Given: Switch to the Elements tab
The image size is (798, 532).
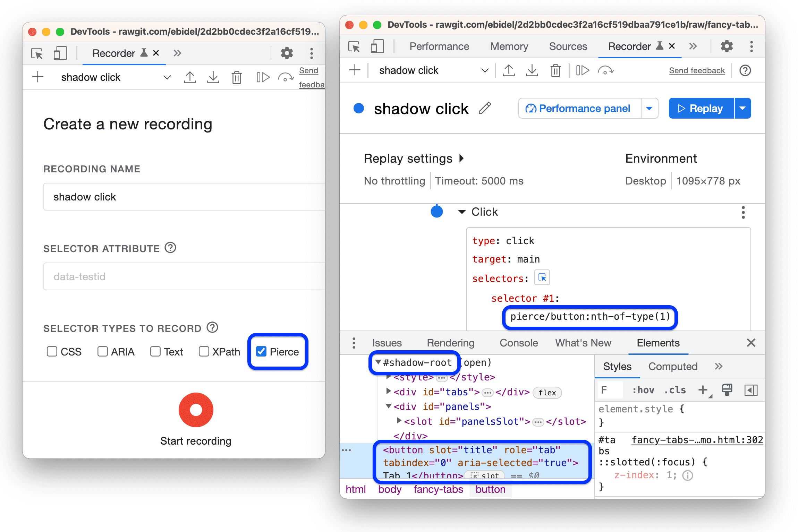Looking at the screenshot, I should [654, 343].
